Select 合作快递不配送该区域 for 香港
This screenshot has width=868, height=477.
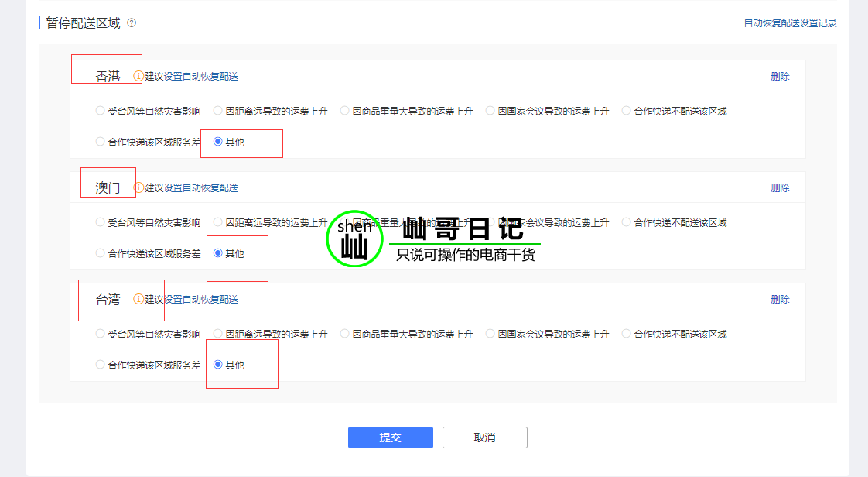[626, 111]
